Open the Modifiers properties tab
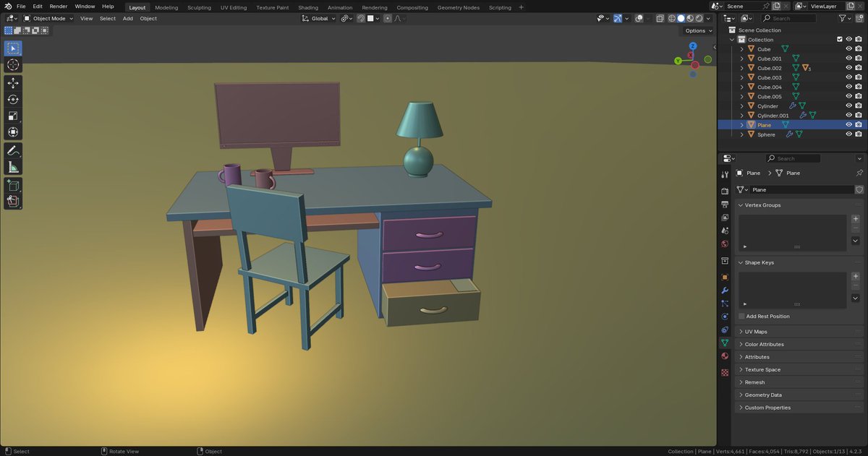The image size is (868, 456). click(725, 291)
